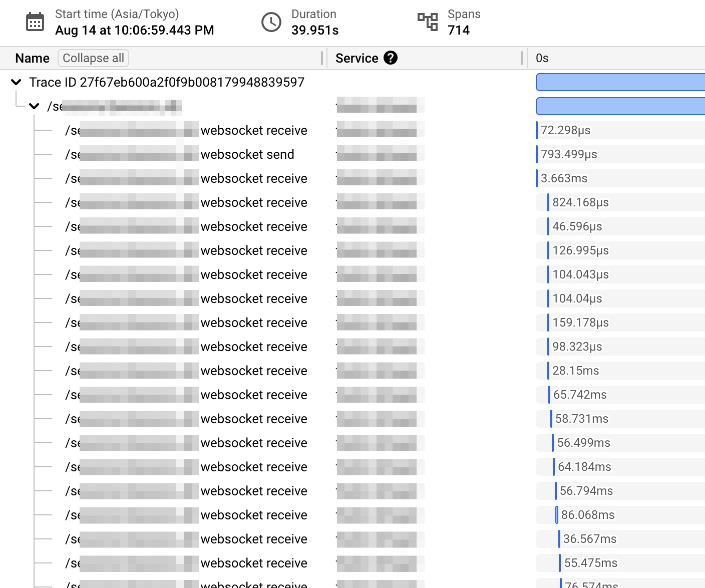Click the calendar icon beside Start time
Image resolution: width=705 pixels, height=588 pixels.
click(x=35, y=22)
